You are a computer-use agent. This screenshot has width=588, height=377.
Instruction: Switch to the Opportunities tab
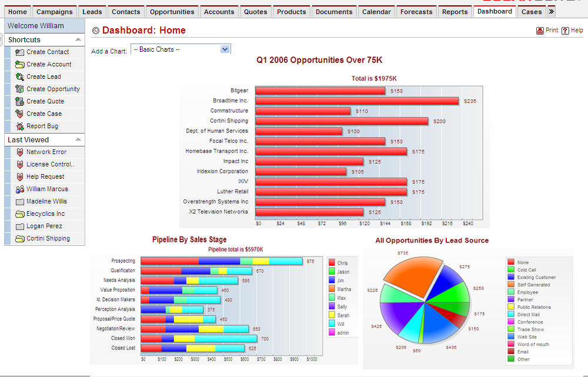pyautogui.click(x=172, y=12)
